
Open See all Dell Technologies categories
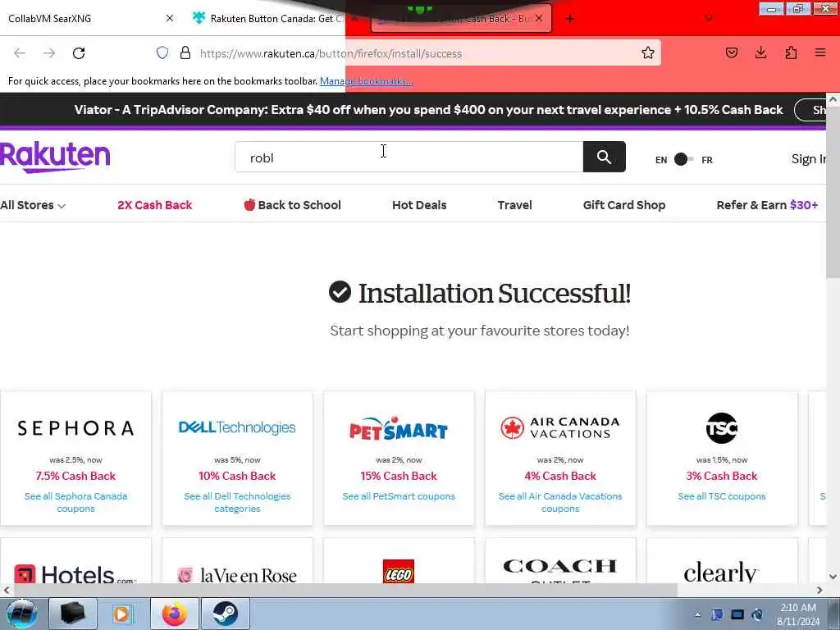pyautogui.click(x=237, y=503)
